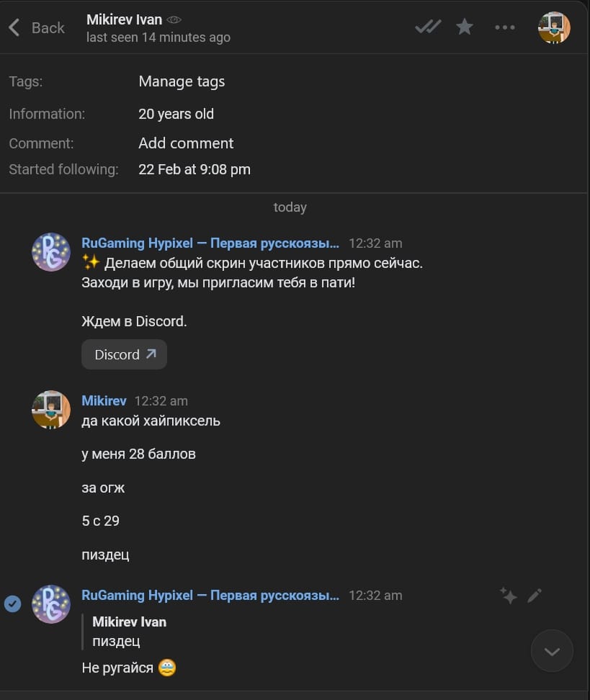The image size is (590, 700).
Task: Open RuGaming Hypixel avatar on last message
Action: (51, 604)
